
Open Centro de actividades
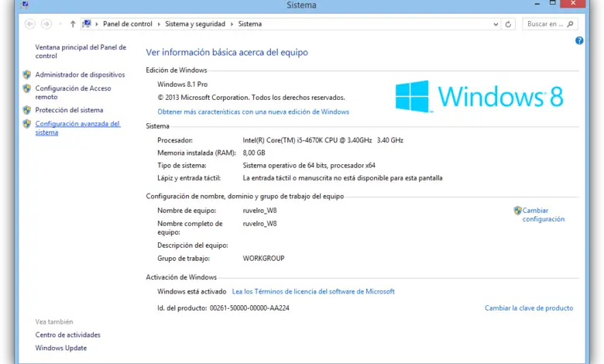(x=68, y=335)
